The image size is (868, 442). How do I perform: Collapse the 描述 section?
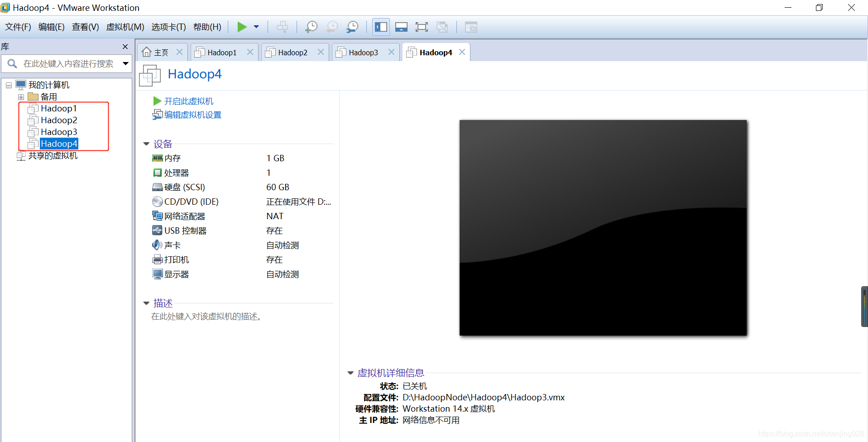(146, 303)
